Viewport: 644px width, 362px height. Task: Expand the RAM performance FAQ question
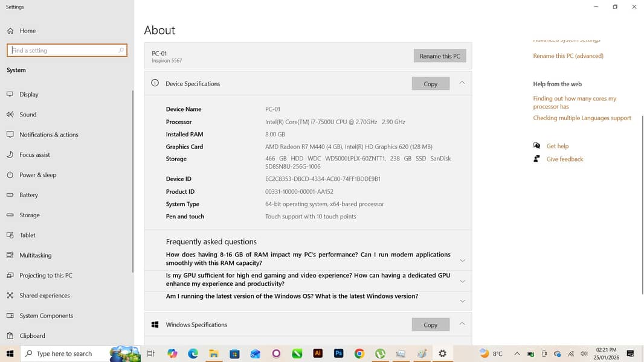click(x=462, y=261)
